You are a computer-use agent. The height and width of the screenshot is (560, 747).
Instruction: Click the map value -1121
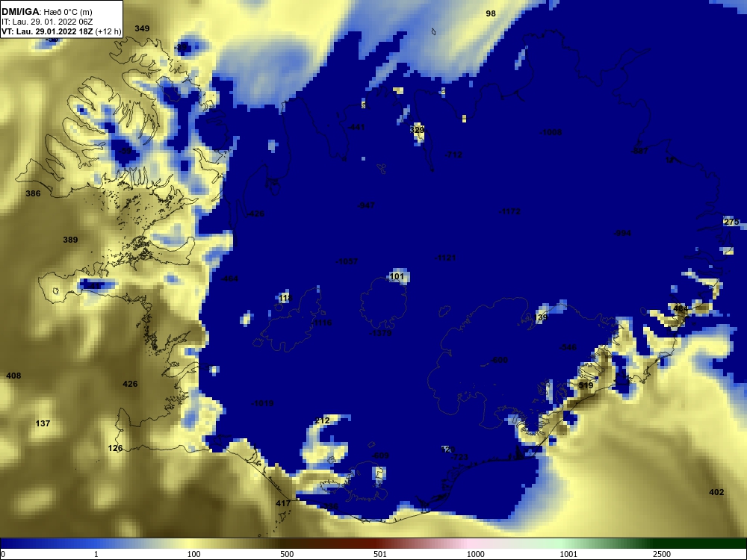point(445,258)
